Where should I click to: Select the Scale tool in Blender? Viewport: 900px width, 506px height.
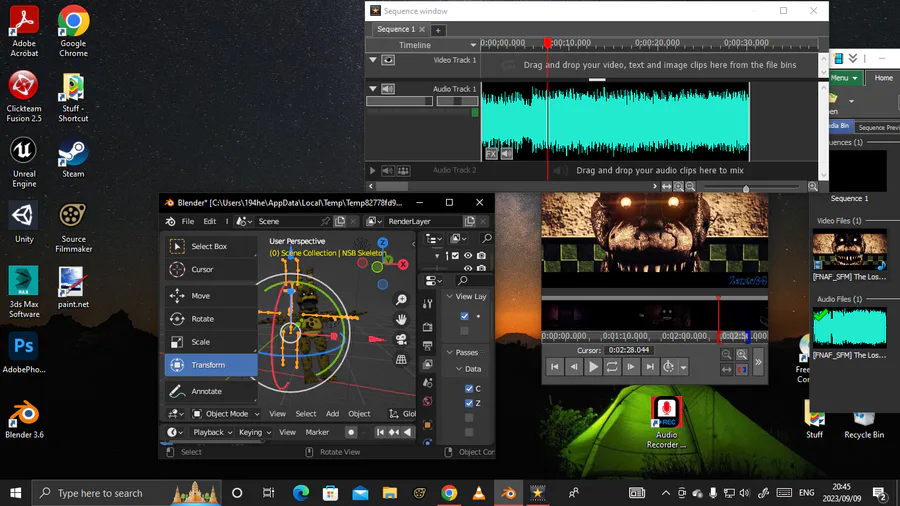click(x=210, y=341)
